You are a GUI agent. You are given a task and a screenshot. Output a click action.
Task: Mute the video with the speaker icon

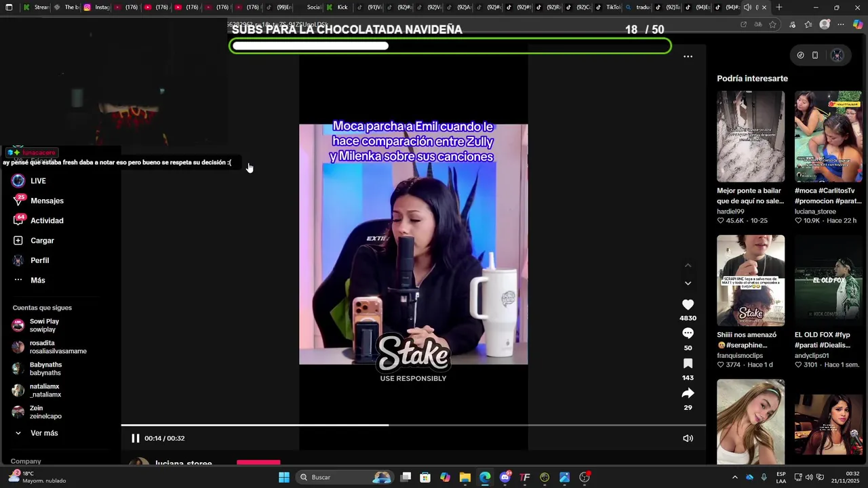point(688,439)
